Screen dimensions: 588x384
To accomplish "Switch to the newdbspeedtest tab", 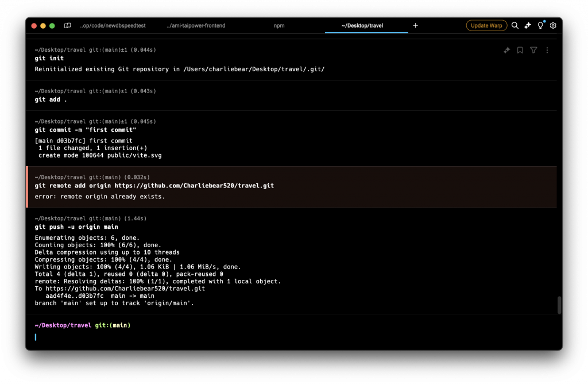I will click(x=113, y=25).
